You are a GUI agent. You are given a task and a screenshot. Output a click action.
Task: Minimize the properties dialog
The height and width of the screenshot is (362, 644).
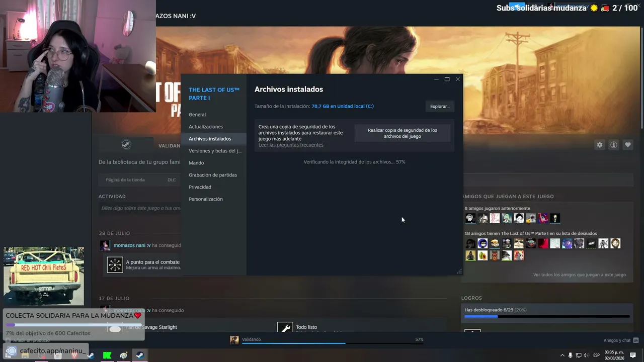(x=436, y=79)
